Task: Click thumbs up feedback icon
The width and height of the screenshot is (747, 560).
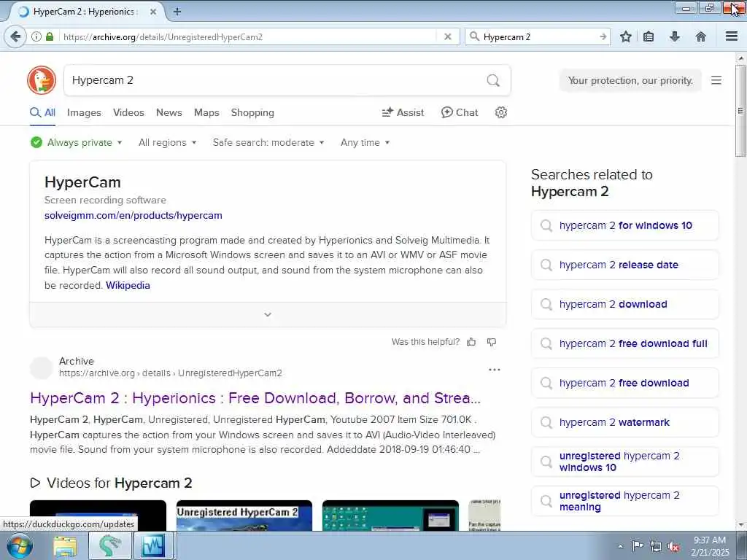Action: click(471, 342)
